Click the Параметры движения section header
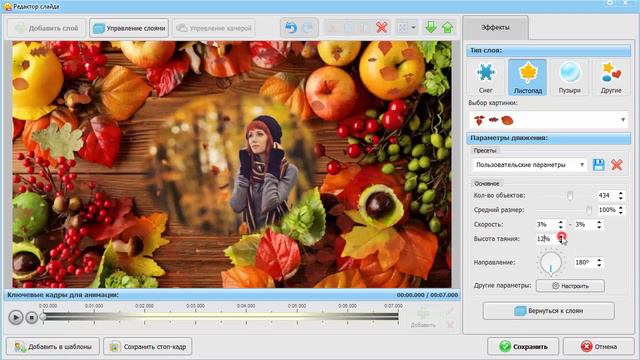 [x=548, y=138]
